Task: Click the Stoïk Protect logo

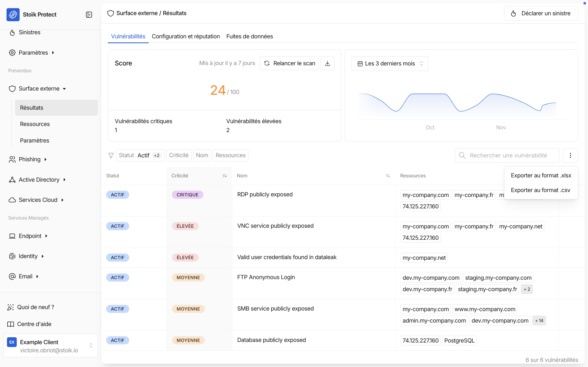Action: tap(13, 14)
